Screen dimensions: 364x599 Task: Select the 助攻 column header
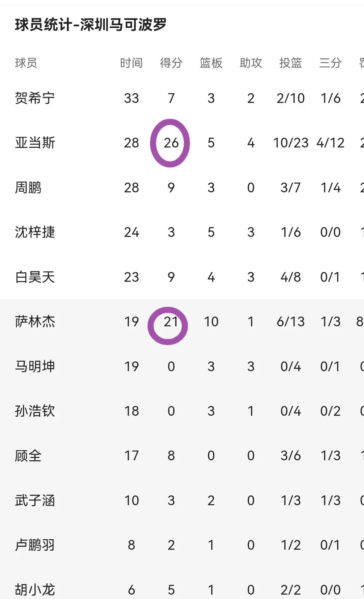pos(251,63)
